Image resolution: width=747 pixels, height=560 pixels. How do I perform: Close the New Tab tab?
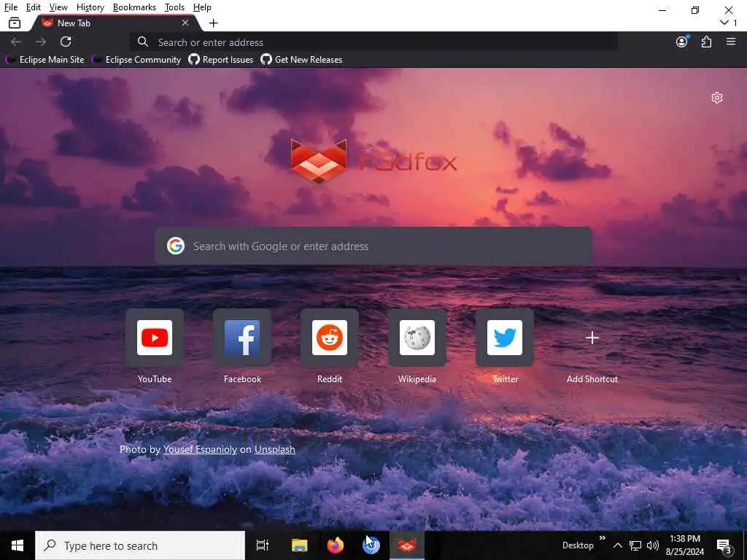click(185, 23)
